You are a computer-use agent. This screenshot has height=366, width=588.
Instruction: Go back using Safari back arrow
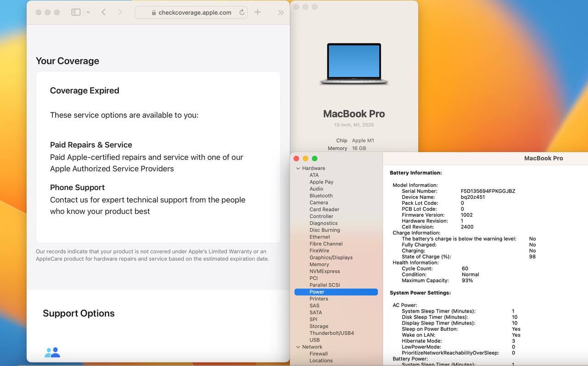tap(103, 12)
